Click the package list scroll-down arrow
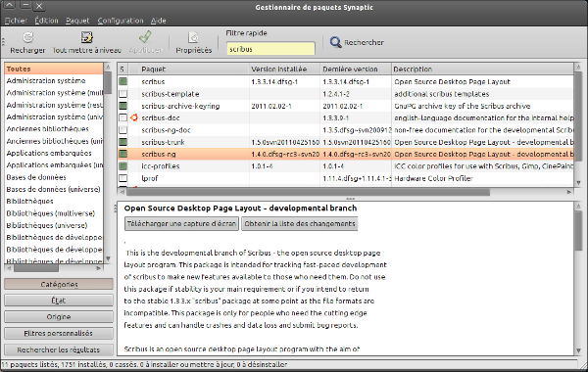 click(x=578, y=183)
